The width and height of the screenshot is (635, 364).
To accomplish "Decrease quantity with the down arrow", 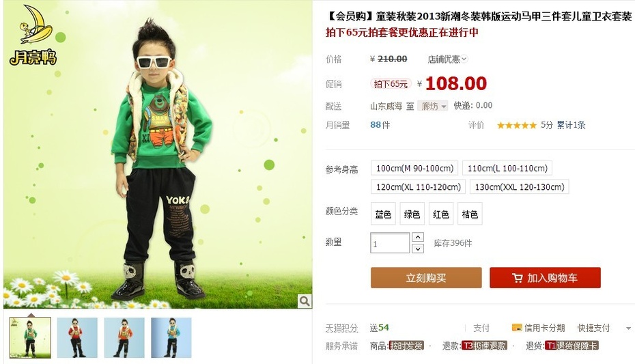I will [418, 248].
